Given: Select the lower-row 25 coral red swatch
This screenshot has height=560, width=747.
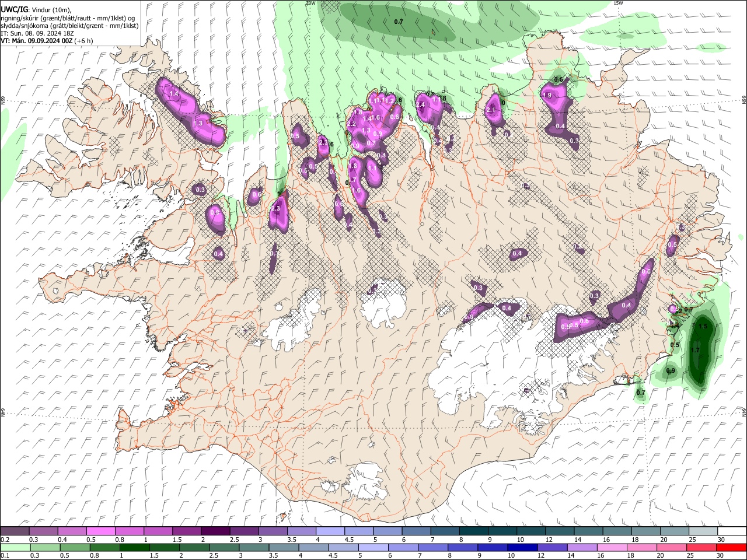Looking at the screenshot, I should pos(701,548).
